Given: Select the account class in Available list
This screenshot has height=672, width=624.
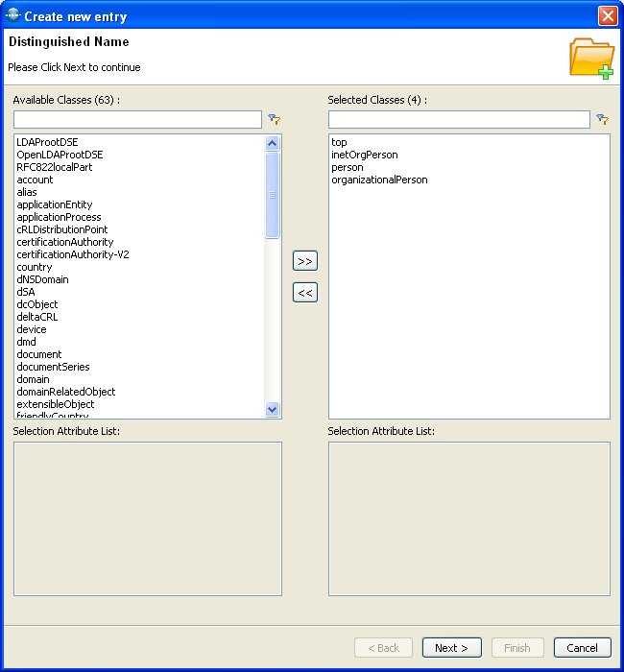Looking at the screenshot, I should (35, 180).
